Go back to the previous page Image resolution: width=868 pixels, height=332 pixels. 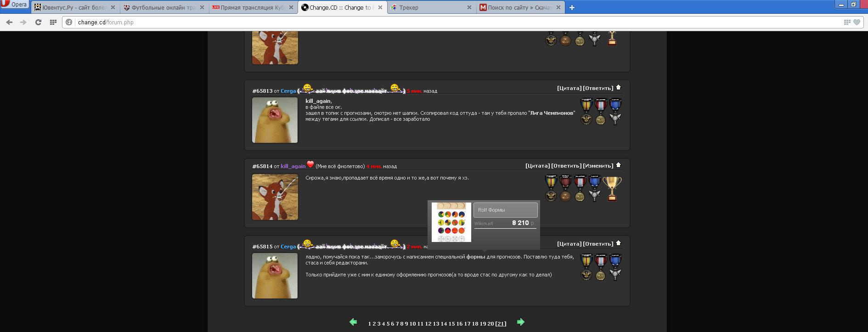pyautogui.click(x=9, y=22)
